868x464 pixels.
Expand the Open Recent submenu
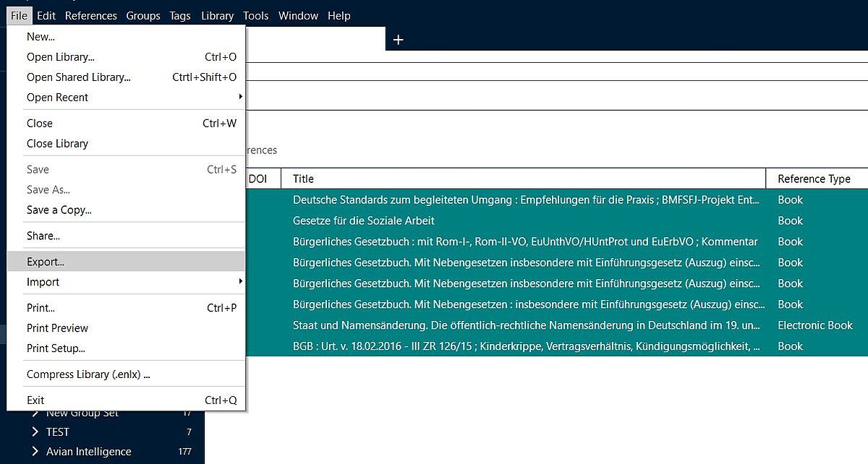click(x=126, y=97)
